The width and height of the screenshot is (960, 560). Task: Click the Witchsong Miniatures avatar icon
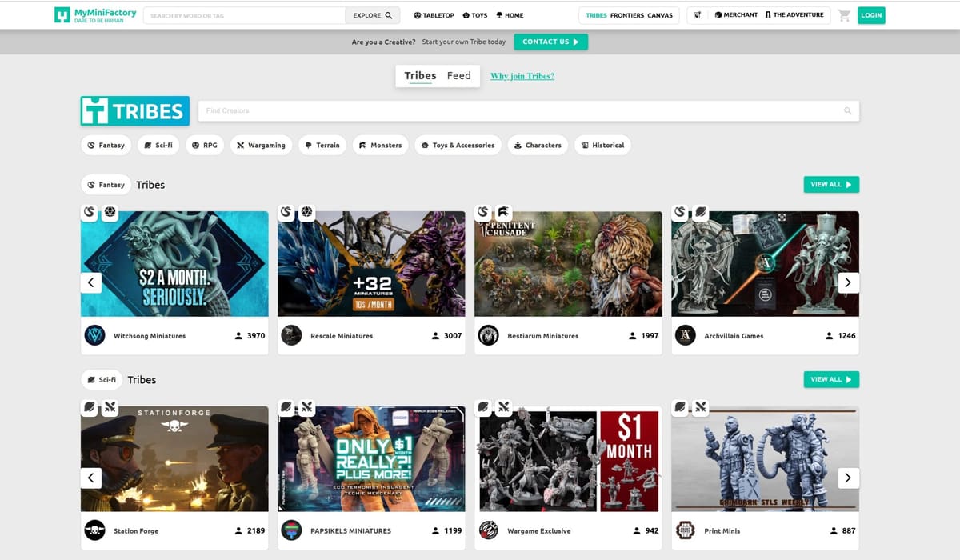click(94, 335)
